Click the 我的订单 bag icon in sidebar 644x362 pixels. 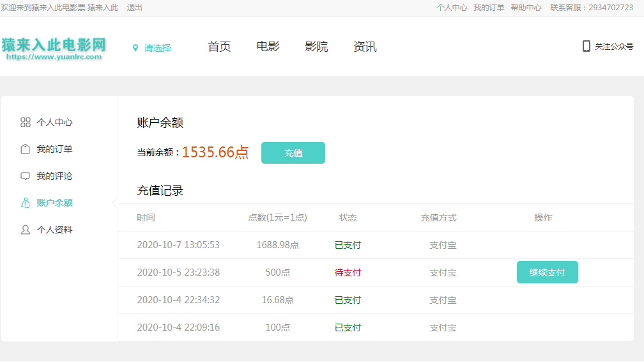pos(25,149)
